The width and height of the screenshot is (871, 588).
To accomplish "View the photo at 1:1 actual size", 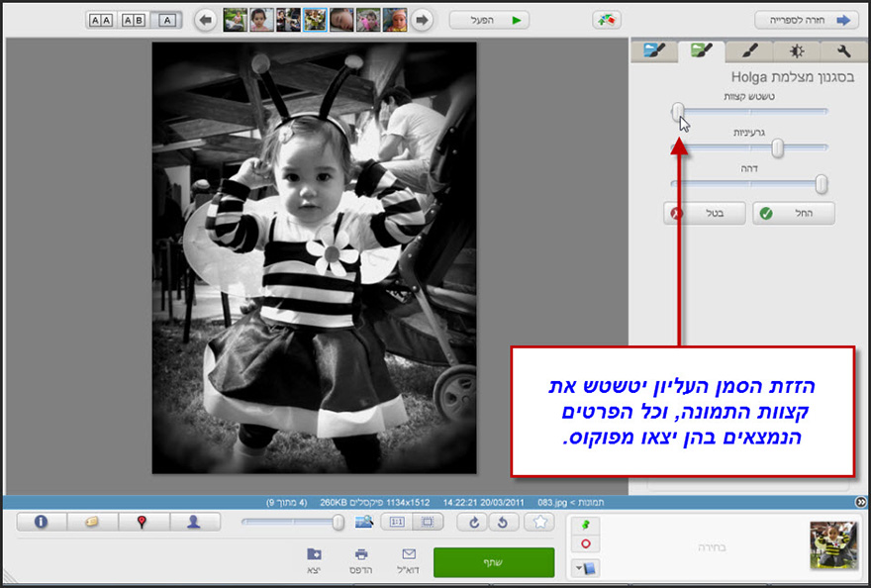I will point(398,522).
